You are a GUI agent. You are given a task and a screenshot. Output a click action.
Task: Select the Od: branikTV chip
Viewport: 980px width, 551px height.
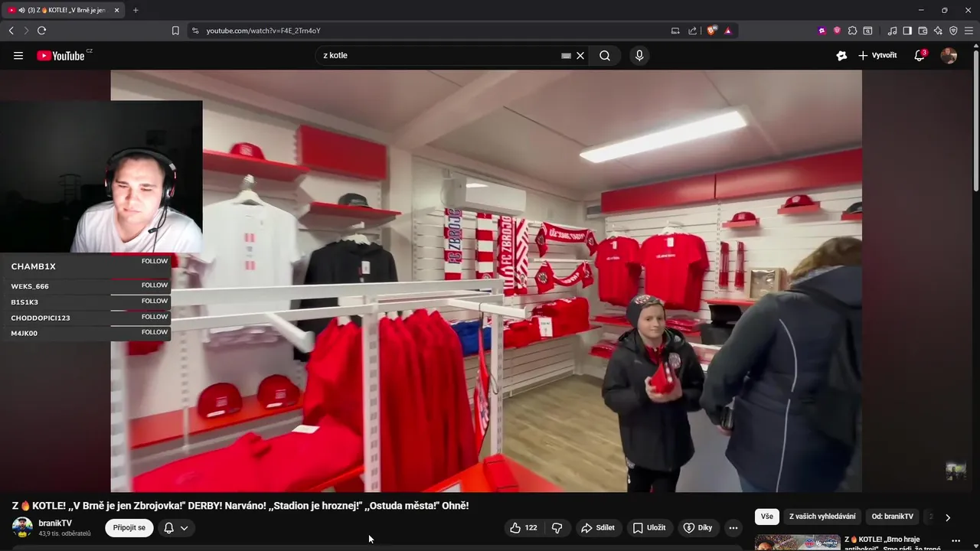tap(893, 517)
